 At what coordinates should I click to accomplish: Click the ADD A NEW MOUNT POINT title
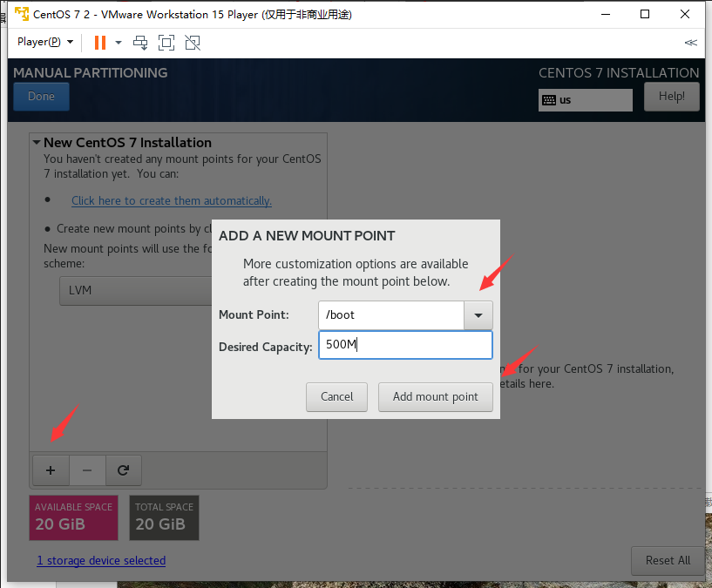pos(307,236)
